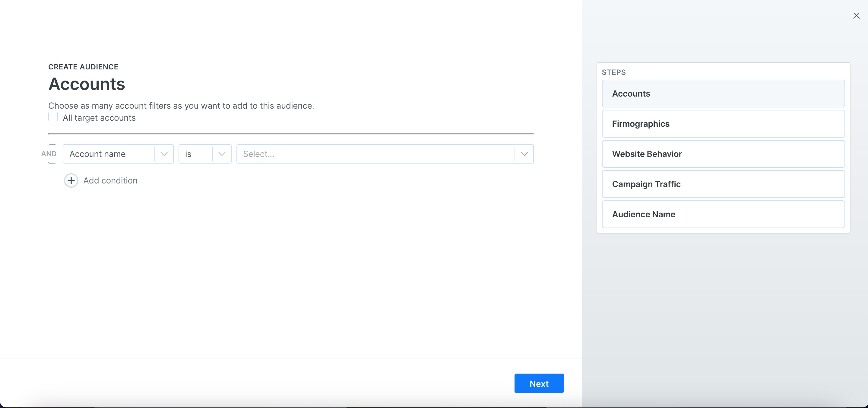This screenshot has height=408, width=868.
Task: Check the All target accounts checkbox
Action: [x=53, y=117]
